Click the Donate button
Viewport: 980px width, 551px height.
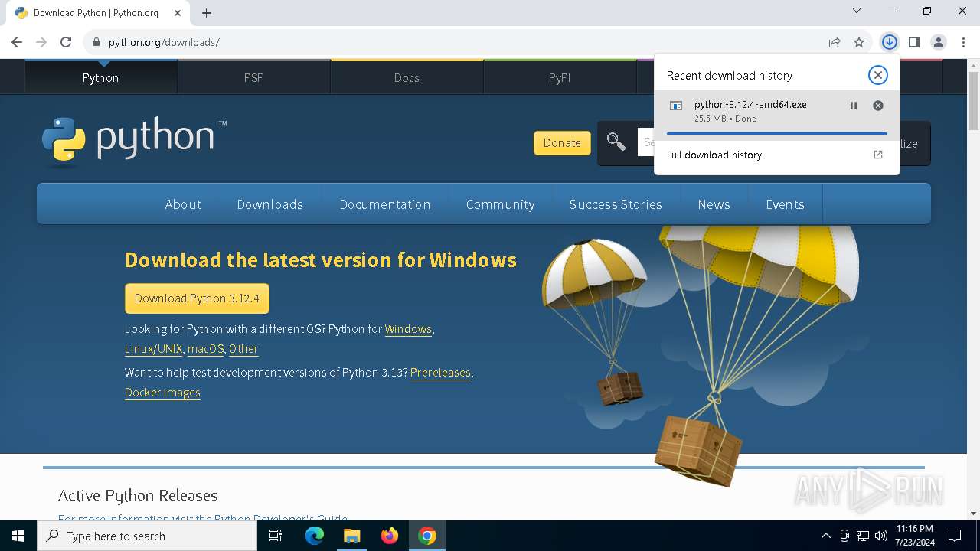(x=562, y=143)
